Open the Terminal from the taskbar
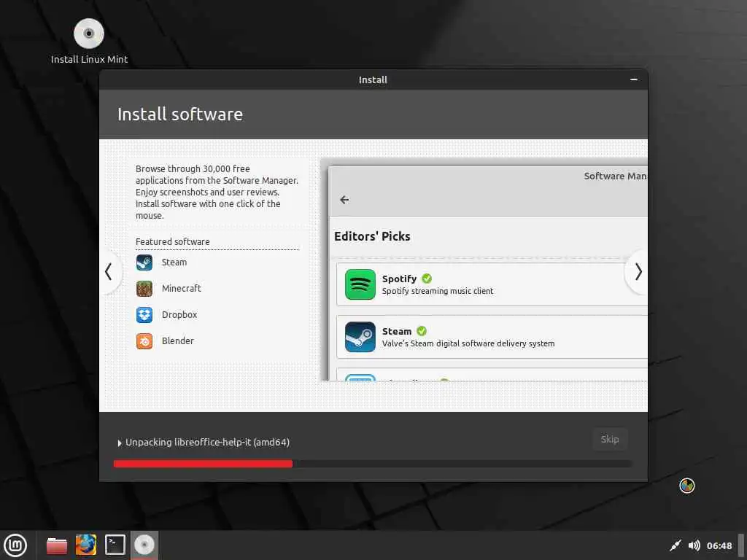Image resolution: width=747 pixels, height=560 pixels. click(x=115, y=545)
